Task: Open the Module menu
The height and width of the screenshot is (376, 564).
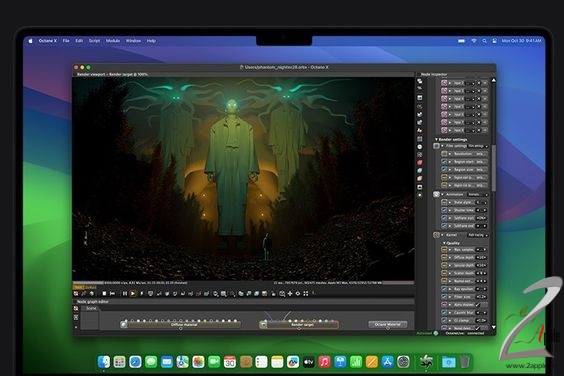Action: click(113, 41)
